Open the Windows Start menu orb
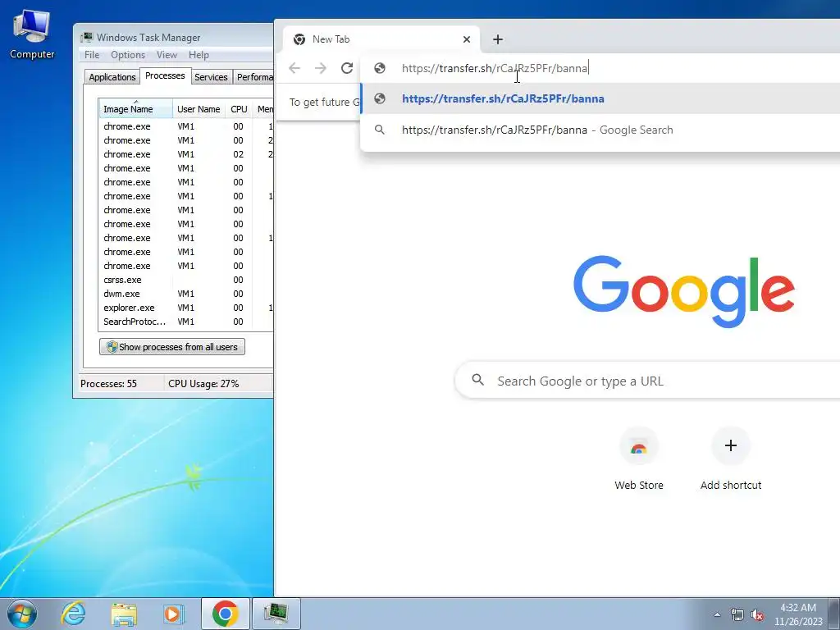This screenshot has height=630, width=840. (x=22, y=614)
